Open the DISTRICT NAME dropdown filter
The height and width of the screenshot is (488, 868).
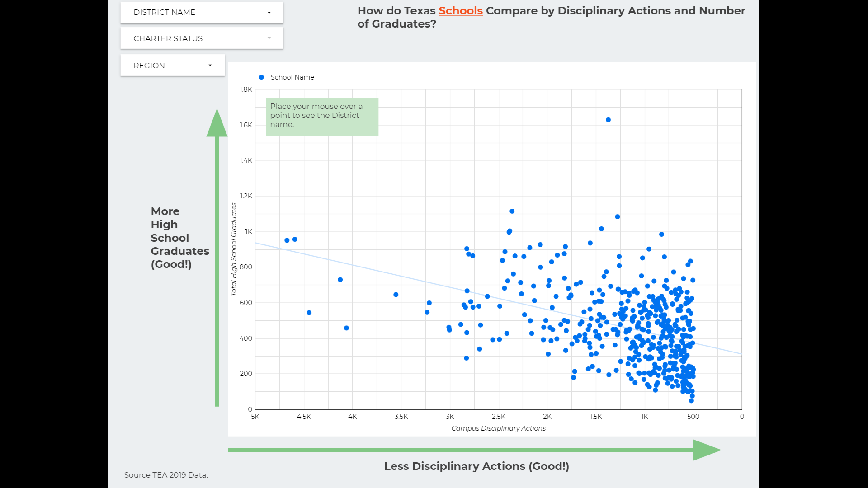pyautogui.click(x=202, y=13)
